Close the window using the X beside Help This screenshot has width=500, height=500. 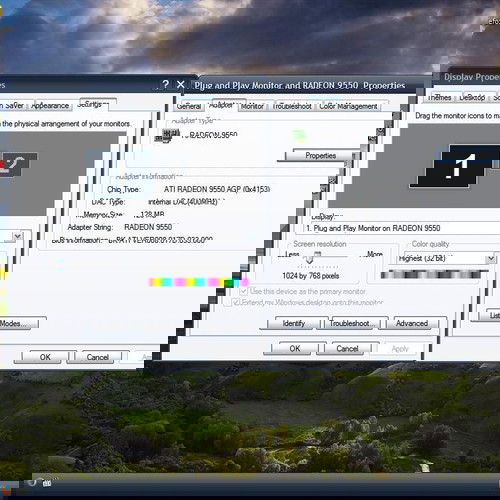180,85
